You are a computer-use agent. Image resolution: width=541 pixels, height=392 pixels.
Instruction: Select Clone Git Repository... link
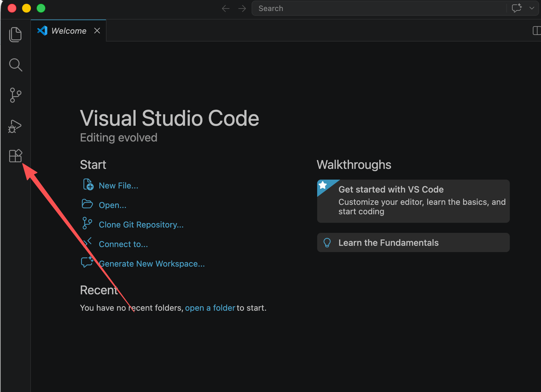point(141,225)
